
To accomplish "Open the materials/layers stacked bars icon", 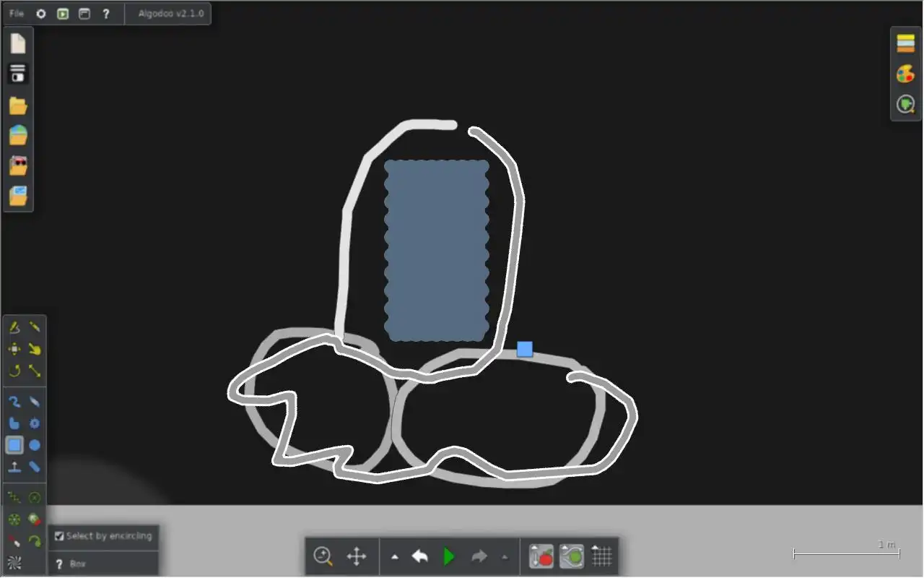I will coord(906,43).
